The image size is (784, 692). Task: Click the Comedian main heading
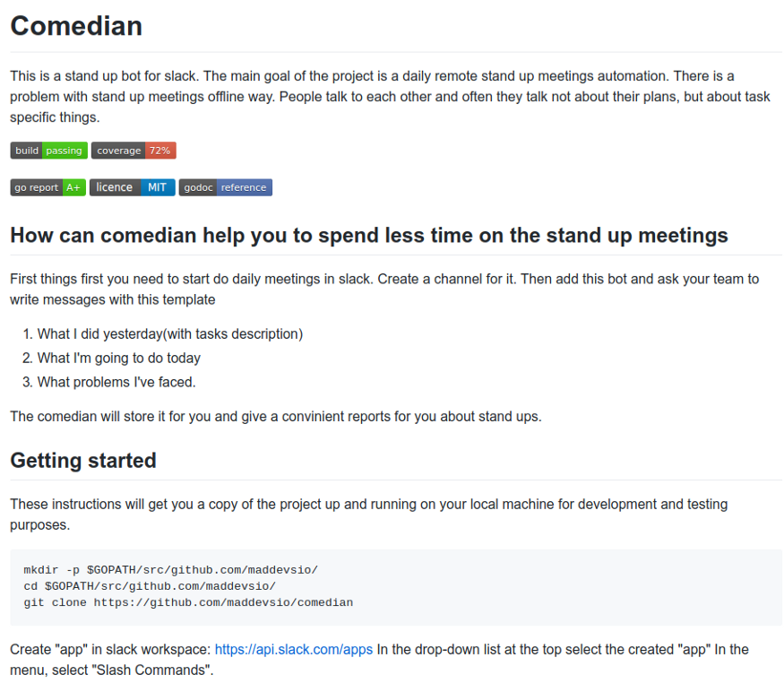coord(76,26)
